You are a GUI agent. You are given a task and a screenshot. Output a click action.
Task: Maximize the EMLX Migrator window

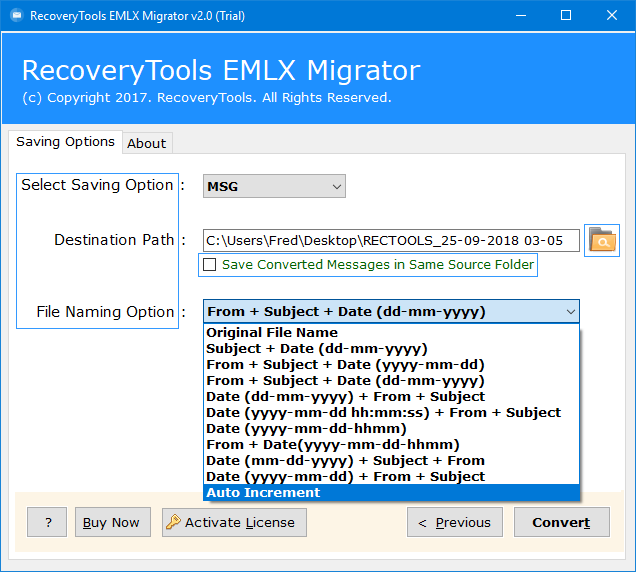coord(566,15)
